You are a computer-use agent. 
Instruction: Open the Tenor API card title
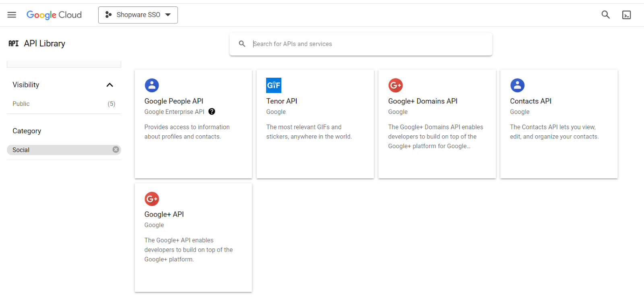(282, 101)
